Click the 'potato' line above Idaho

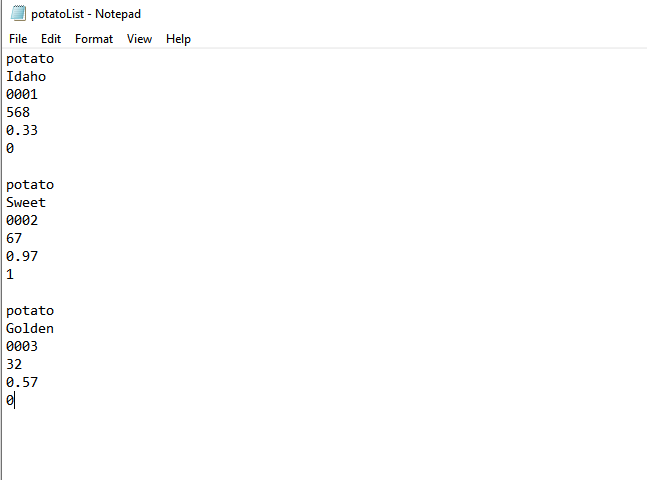click(30, 59)
